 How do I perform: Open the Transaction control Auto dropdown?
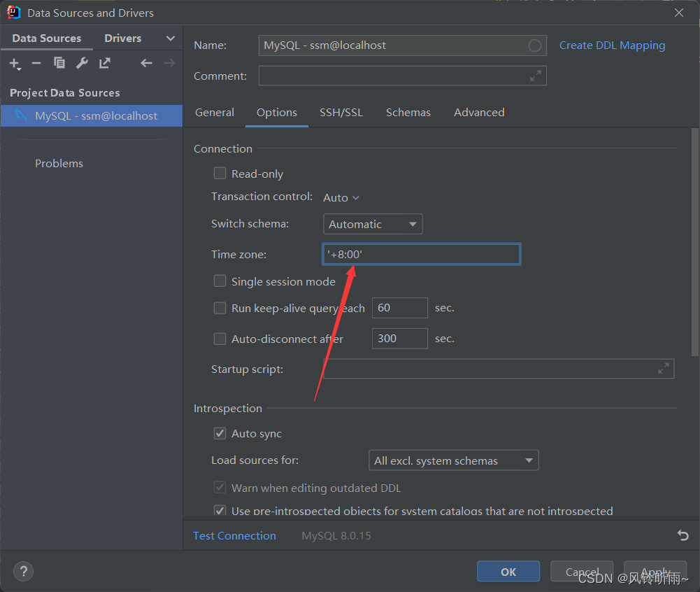pos(341,198)
